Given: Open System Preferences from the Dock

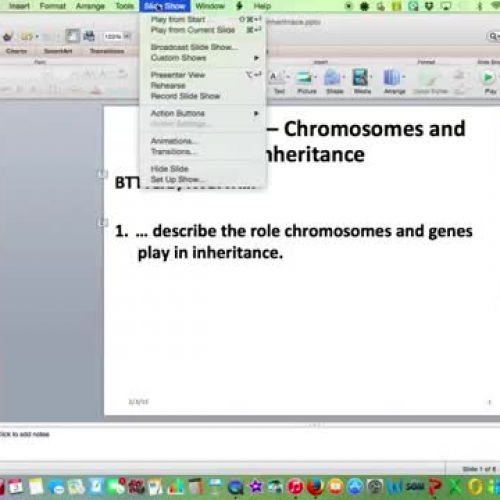Looking at the screenshot, I should coord(375,487).
